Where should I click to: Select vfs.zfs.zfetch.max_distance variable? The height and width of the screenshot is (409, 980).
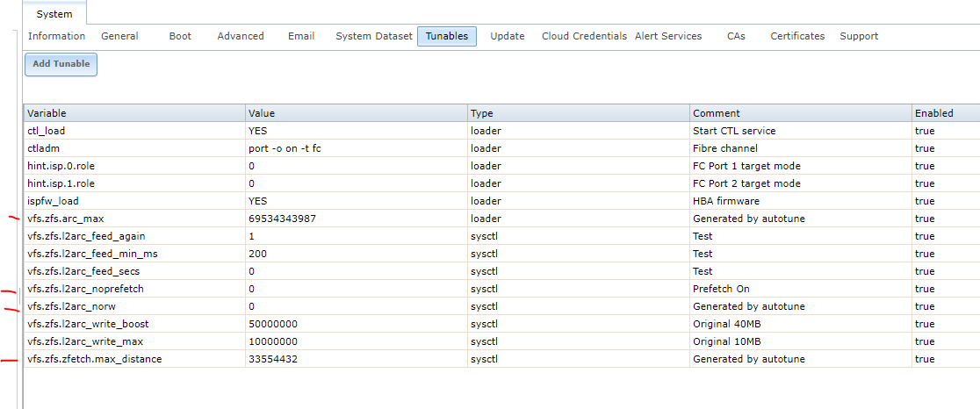click(94, 359)
